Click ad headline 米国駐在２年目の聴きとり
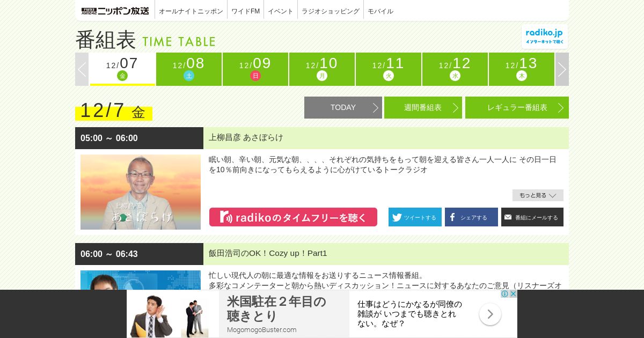Screen dimensions: 644x338 [276, 308]
